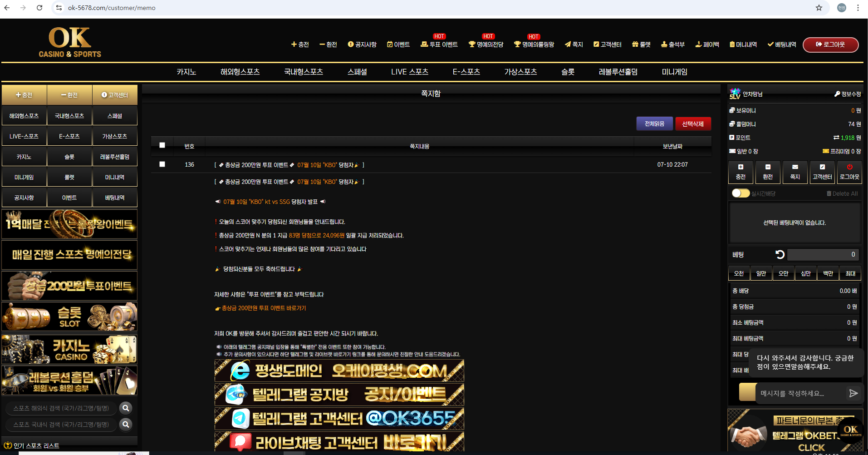Open 슬롯 SLOT banner in sidebar
Image resolution: width=868 pixels, height=455 pixels.
point(69,317)
